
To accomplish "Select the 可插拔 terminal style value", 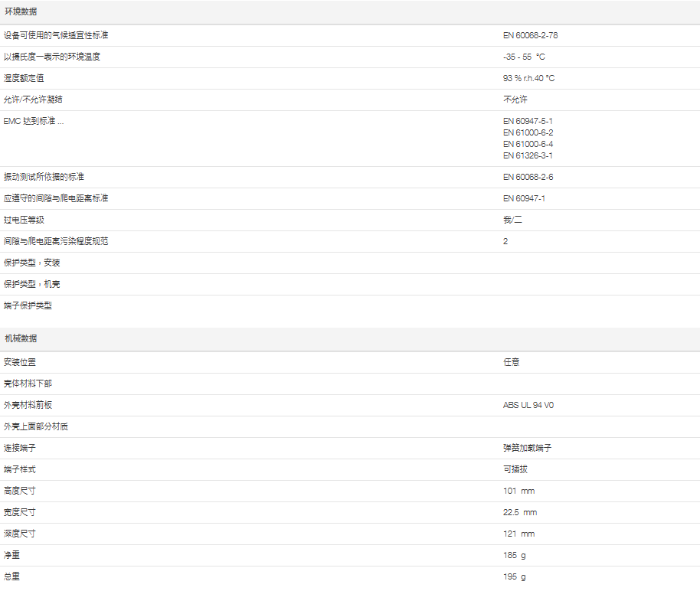I will coord(515,469).
